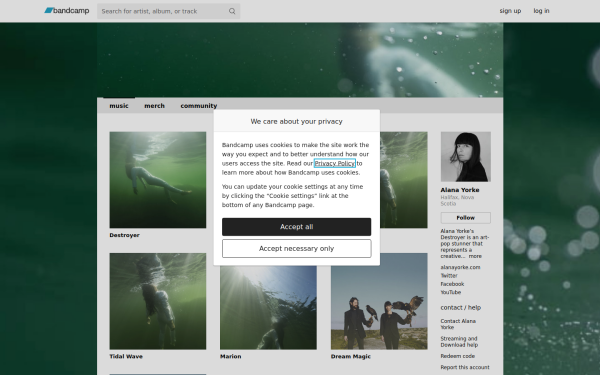The height and width of the screenshot is (375, 600).
Task: Open the Destroyer album cover
Action: pos(158,180)
